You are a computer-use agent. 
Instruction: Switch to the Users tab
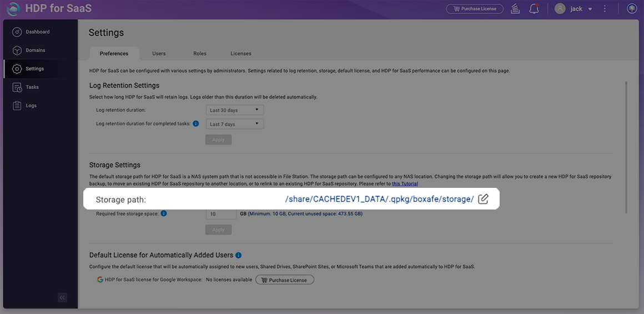click(159, 54)
